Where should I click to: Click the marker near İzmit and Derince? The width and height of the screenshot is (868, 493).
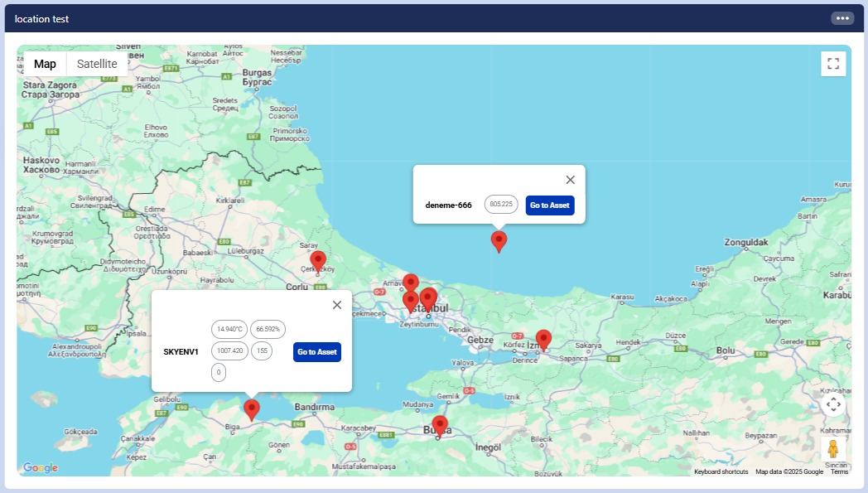coord(543,338)
